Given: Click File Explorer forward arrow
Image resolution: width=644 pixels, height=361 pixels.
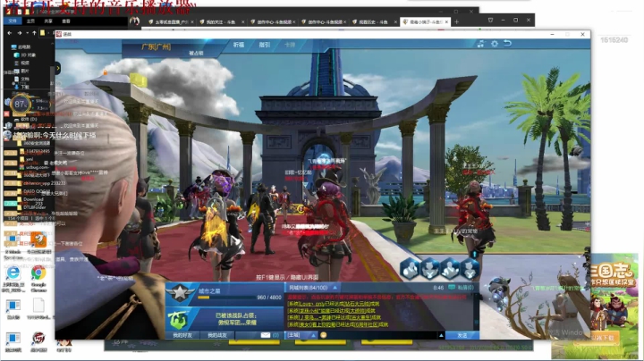Looking at the screenshot, I should (20, 33).
